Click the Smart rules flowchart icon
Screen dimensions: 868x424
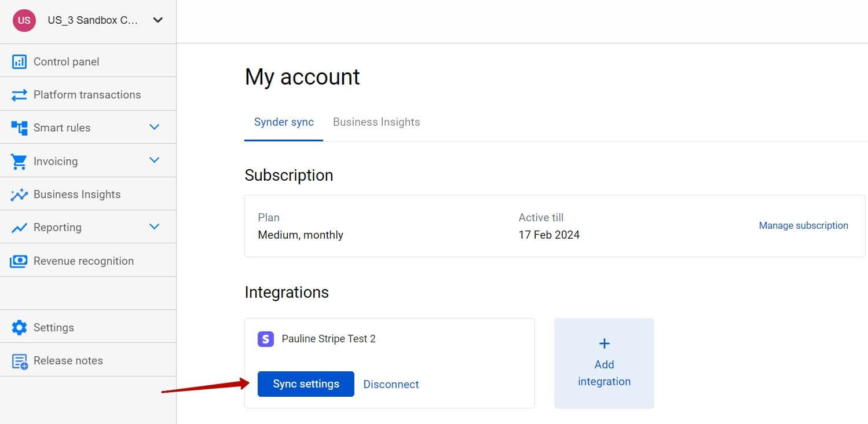19,127
